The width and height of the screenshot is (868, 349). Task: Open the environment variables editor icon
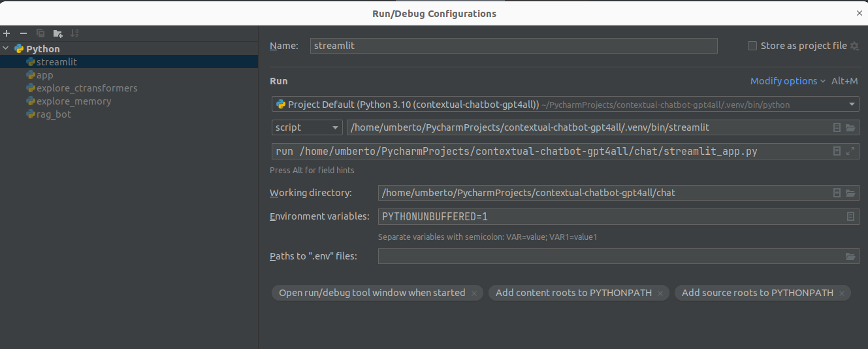click(x=850, y=216)
